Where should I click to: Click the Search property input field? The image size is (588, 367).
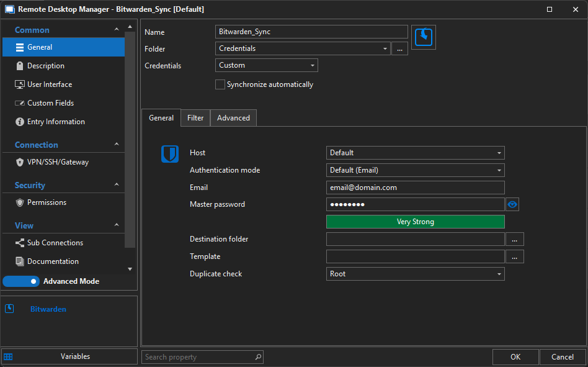(x=198, y=357)
